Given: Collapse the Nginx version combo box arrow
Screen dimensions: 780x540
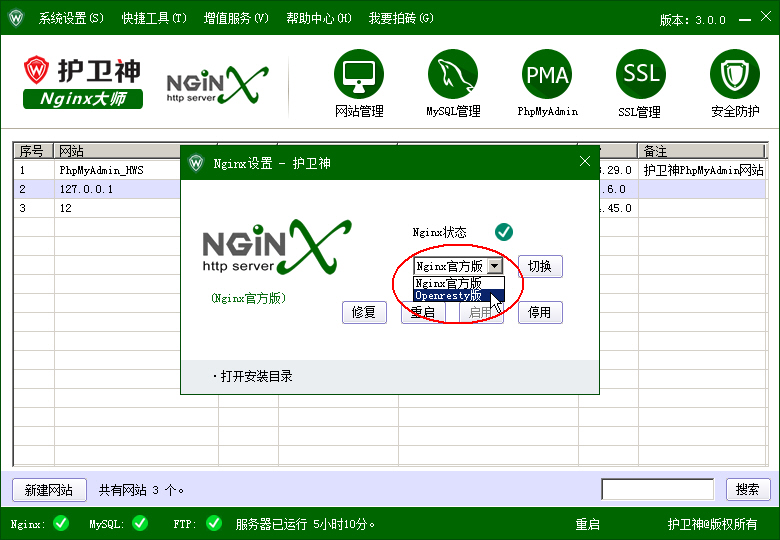Looking at the screenshot, I should (x=496, y=267).
